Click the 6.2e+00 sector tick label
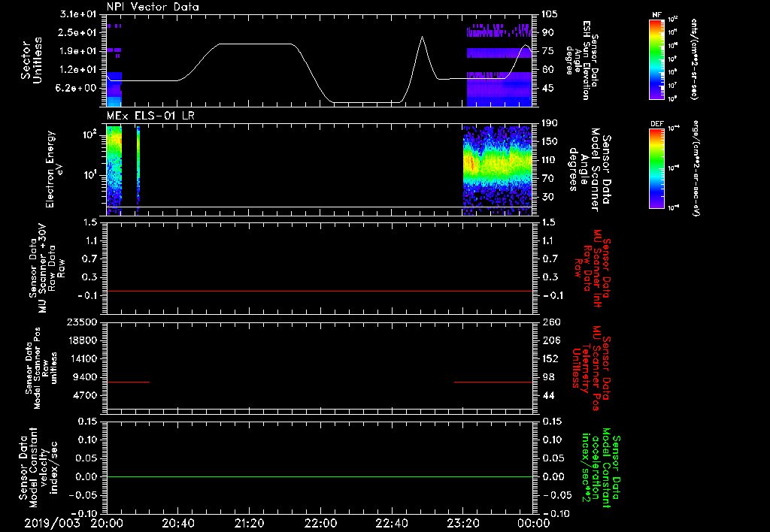 77,89
